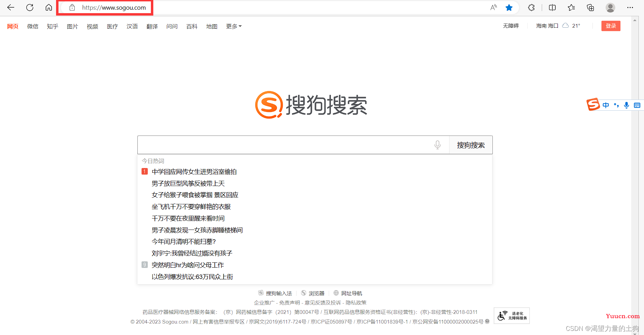The height and width of the screenshot is (335, 644).
Task: Select hot search 刘宇宁:我曾经结过婚没有孩子
Action: (192, 253)
